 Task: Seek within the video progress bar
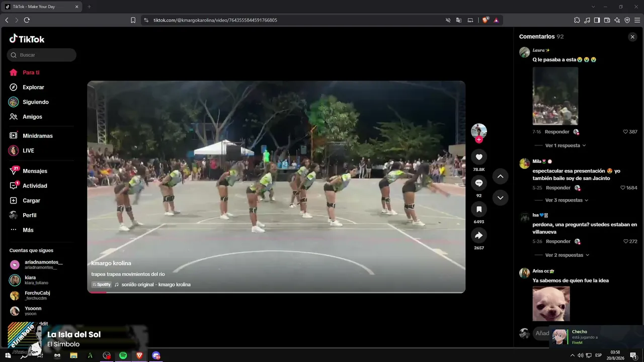[276, 292]
